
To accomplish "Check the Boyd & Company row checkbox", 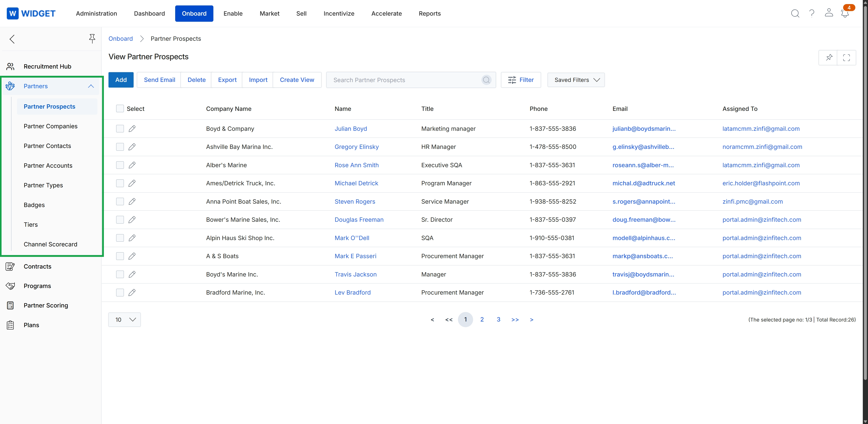I will [120, 129].
